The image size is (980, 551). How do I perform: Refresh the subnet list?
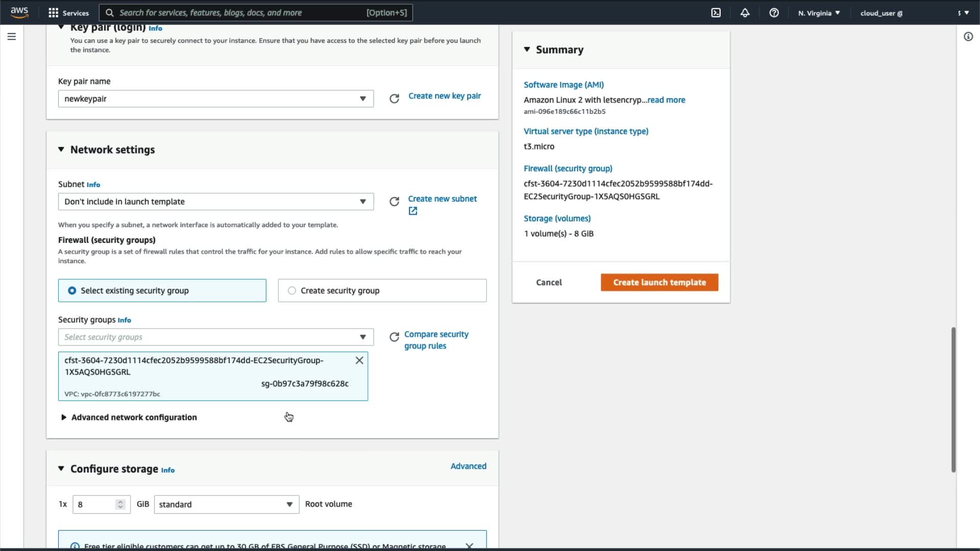pos(394,202)
